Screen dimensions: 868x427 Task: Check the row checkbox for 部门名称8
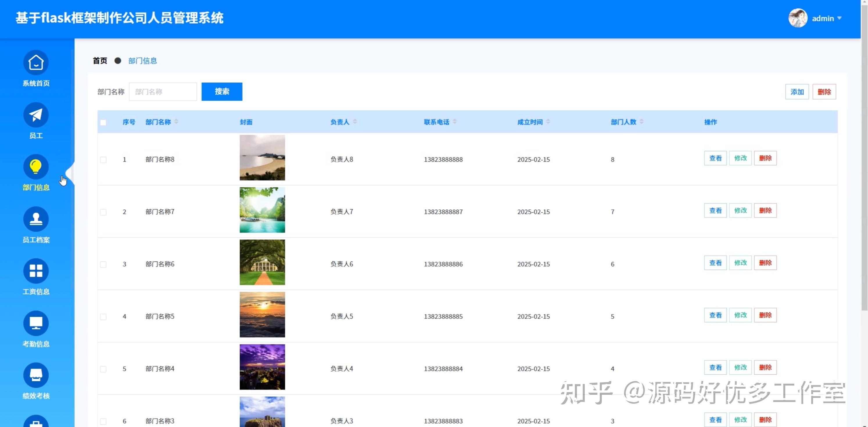point(103,160)
